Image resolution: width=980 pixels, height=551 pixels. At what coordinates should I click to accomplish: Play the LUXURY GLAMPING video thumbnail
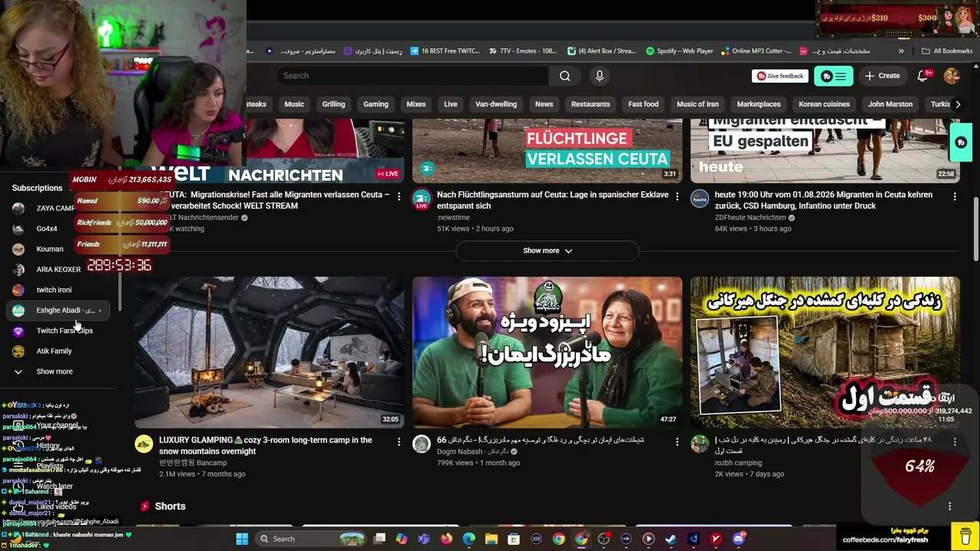pyautogui.click(x=269, y=352)
